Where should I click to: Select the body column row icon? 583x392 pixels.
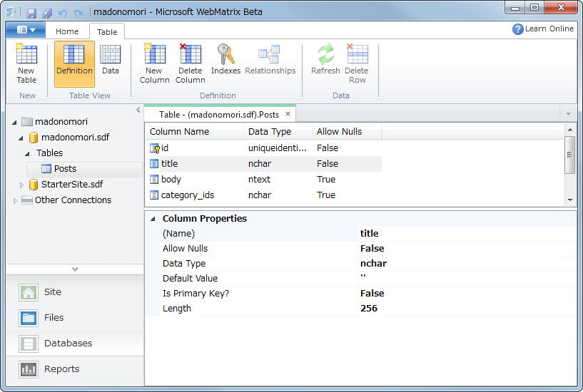click(154, 180)
